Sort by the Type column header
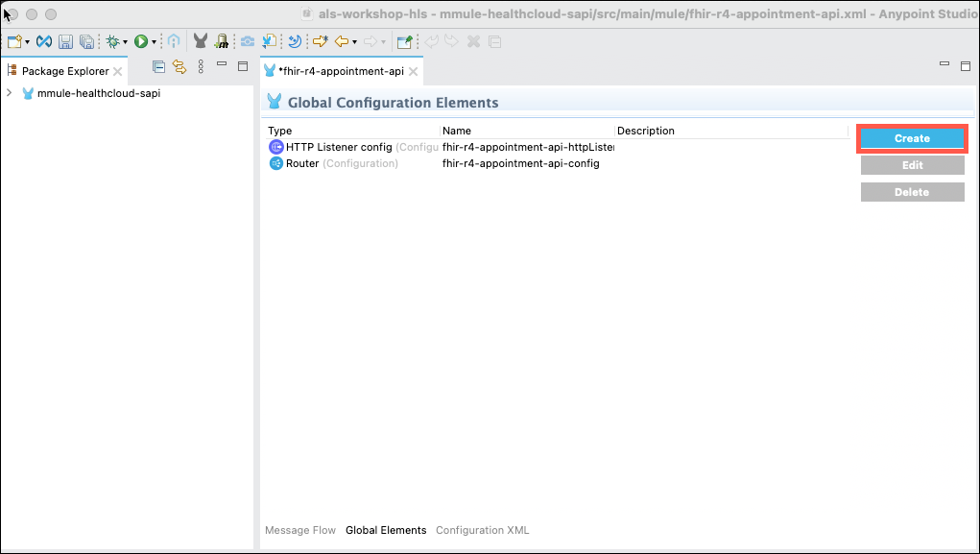 click(x=352, y=131)
